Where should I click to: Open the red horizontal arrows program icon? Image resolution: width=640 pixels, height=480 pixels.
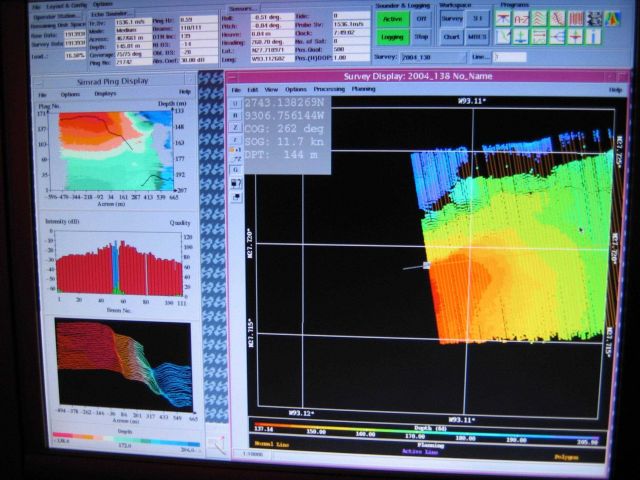[539, 37]
